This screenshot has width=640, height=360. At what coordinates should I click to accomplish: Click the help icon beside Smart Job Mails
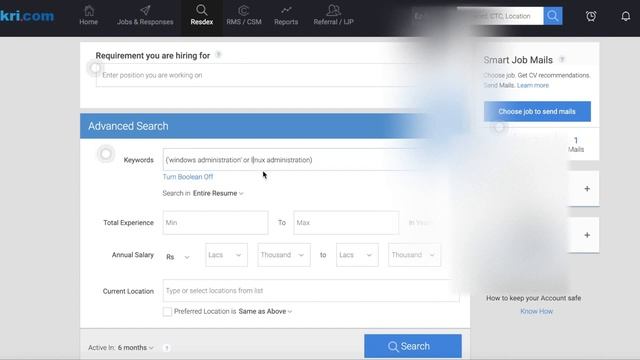click(562, 60)
